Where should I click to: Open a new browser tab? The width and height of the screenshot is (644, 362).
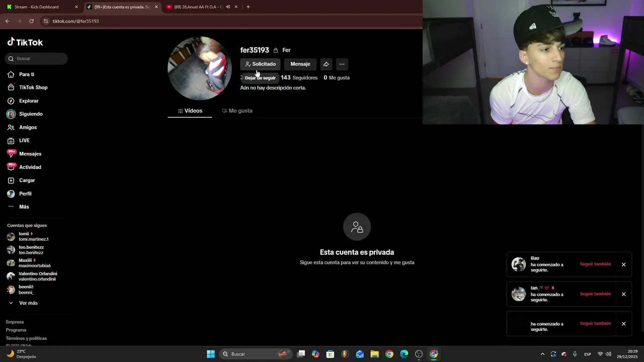[248, 7]
